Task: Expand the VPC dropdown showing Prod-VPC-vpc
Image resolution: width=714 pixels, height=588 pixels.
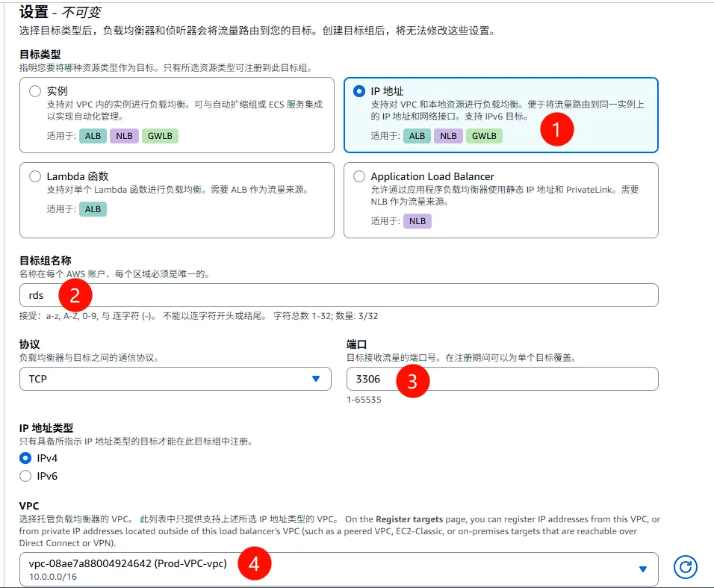Action: point(338,569)
